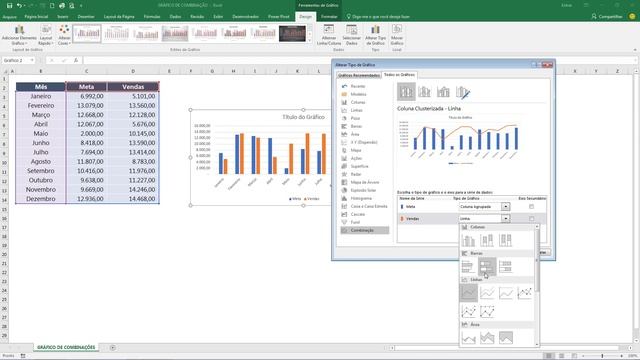
Task: Select the first chart style thumbnail
Action: pos(87,33)
